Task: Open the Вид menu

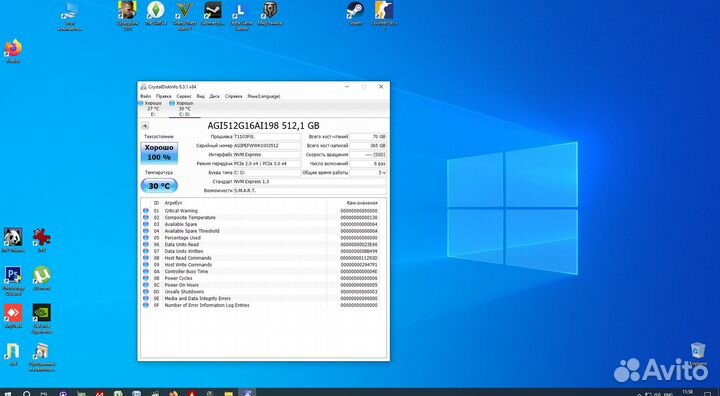Action: 200,96
